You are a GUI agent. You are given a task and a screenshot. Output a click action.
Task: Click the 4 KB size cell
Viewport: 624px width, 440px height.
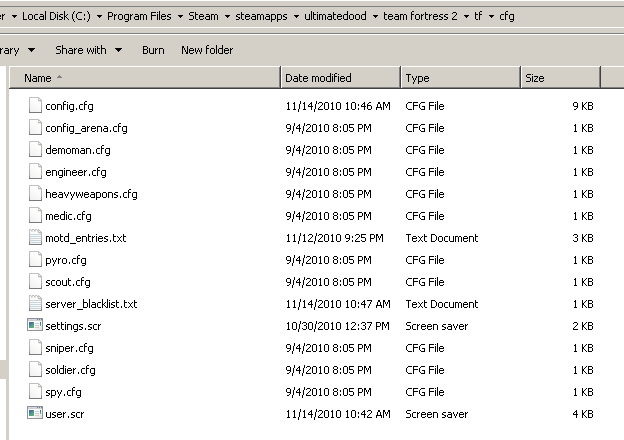pyautogui.click(x=583, y=414)
